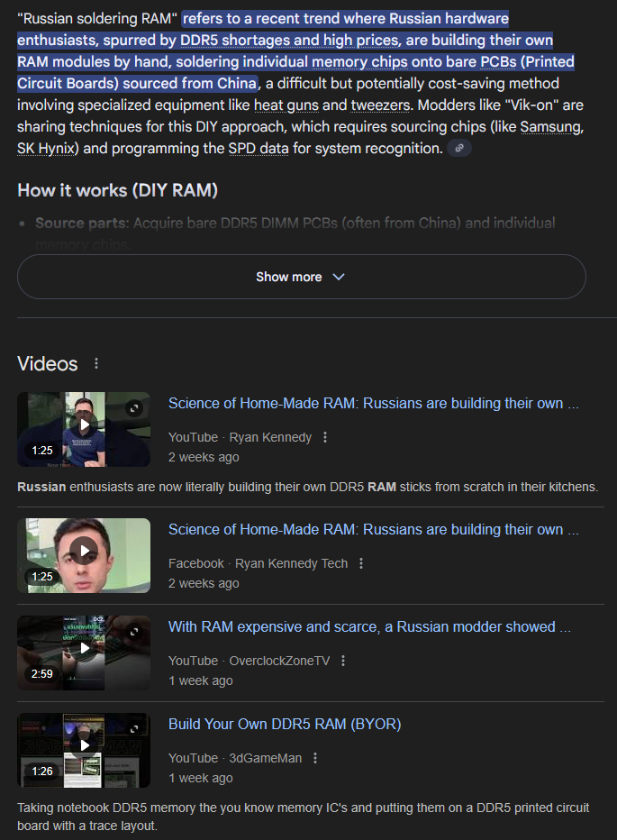Open Videos section three-dot options menu
617x840 pixels.
[96, 364]
